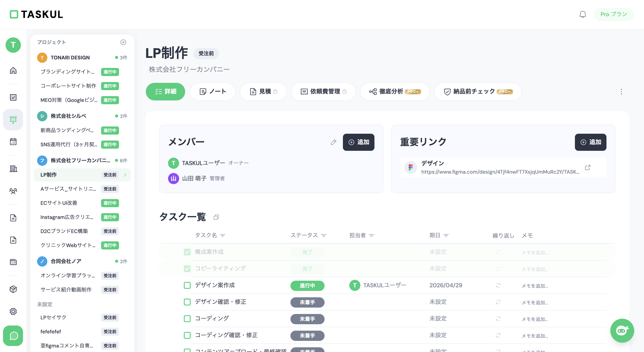This screenshot has height=352, width=644.
Task: Open the 期日 column filter
Action: coord(446,235)
